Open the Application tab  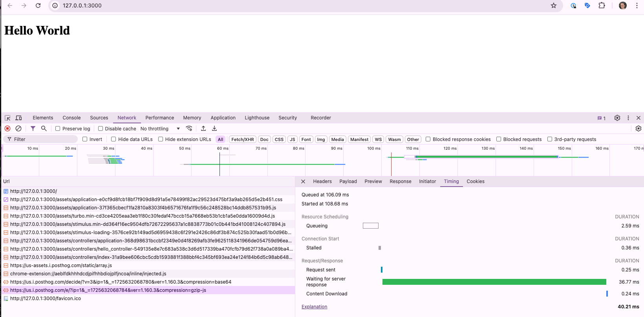click(x=223, y=118)
